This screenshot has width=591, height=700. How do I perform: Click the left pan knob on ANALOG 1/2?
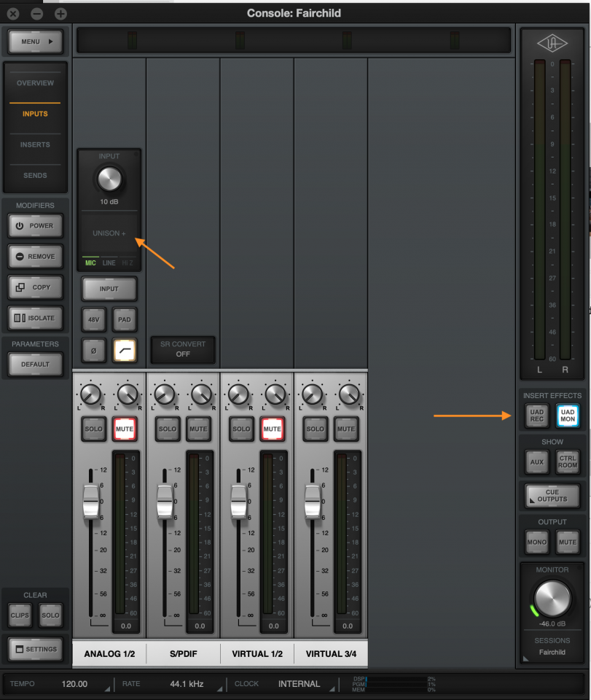coord(90,394)
